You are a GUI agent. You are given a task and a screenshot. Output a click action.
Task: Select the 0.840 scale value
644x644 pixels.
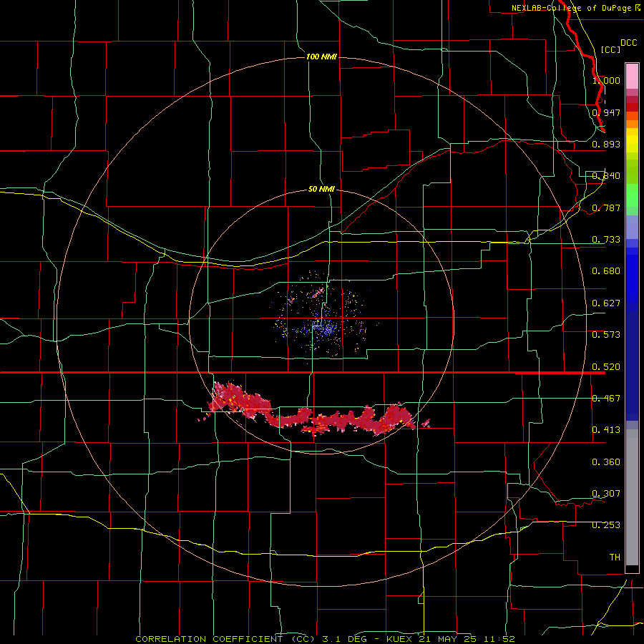click(x=606, y=176)
